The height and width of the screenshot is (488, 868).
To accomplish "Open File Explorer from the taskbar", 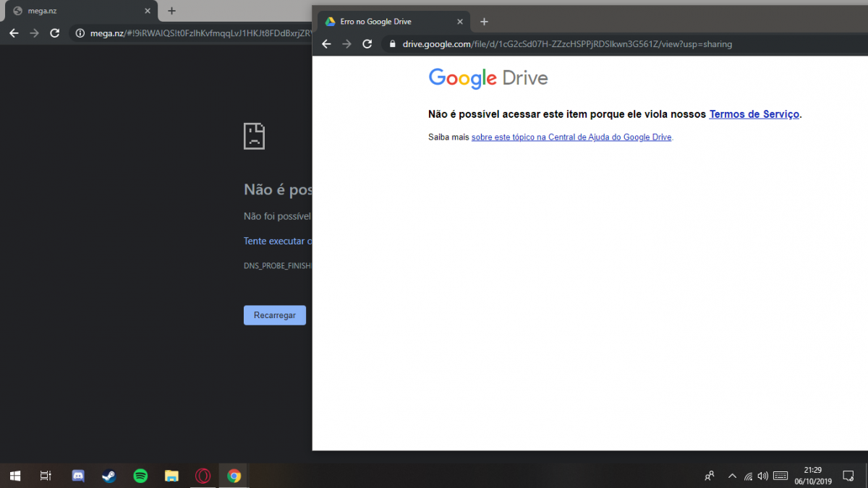I will pos(171,476).
